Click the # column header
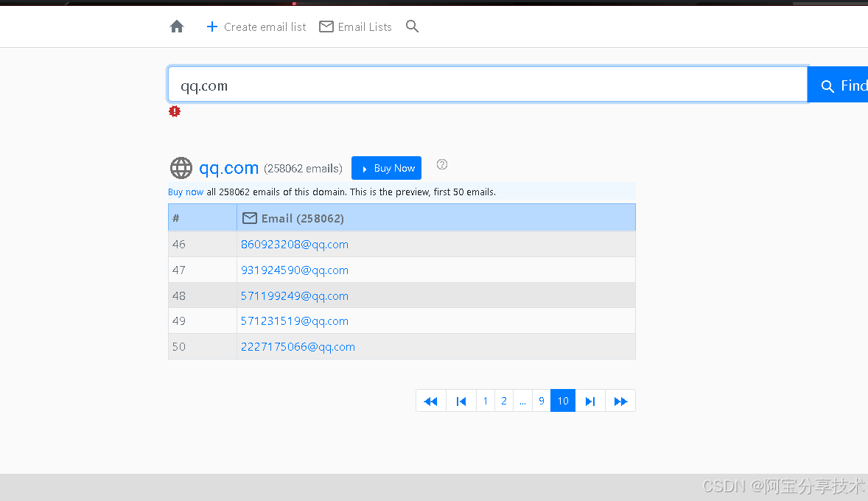 coord(203,217)
